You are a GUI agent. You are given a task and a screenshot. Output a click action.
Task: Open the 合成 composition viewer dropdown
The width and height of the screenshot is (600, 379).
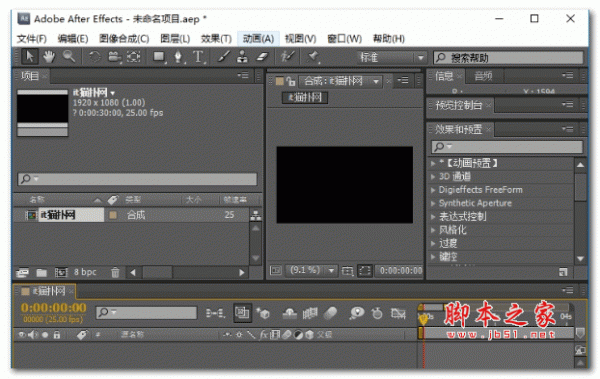click(x=341, y=81)
